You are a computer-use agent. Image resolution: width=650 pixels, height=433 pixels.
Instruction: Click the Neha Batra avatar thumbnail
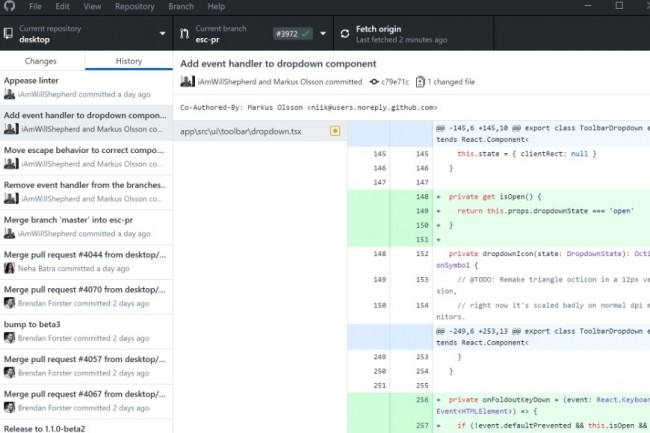coord(9,269)
